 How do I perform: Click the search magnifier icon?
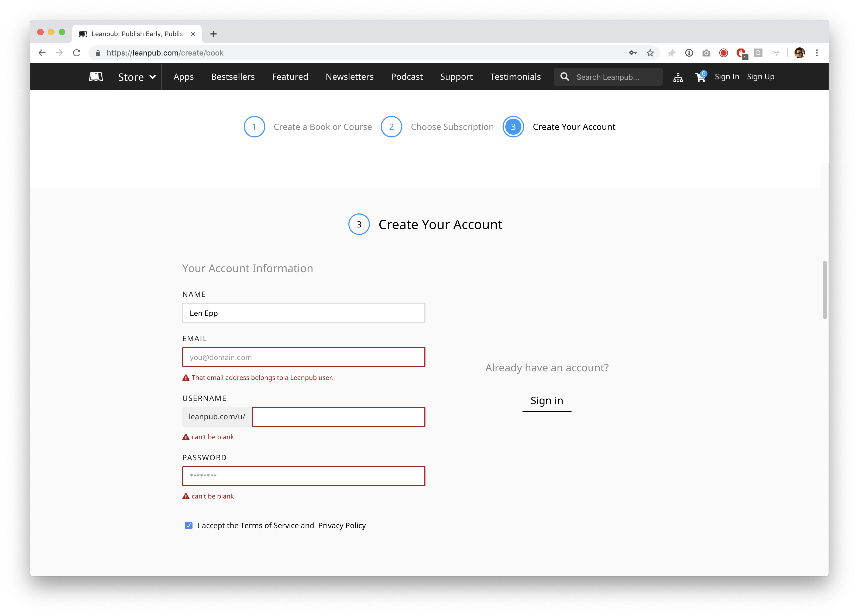pos(564,77)
